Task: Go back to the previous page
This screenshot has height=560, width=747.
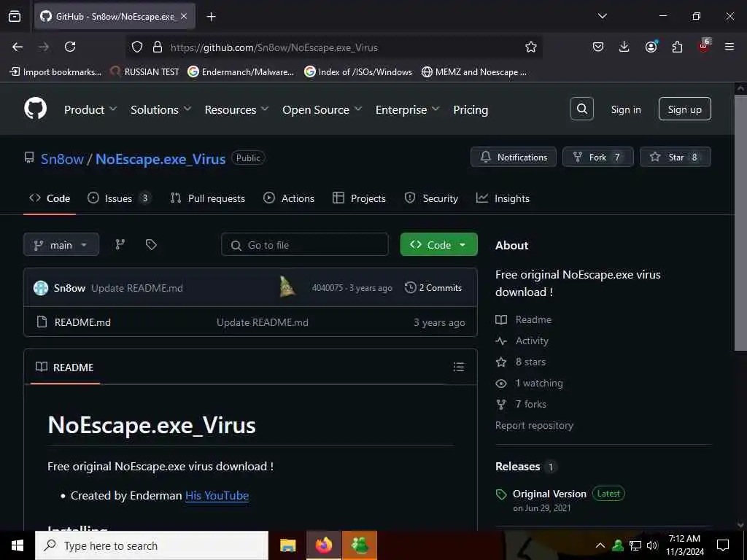Action: [x=18, y=47]
